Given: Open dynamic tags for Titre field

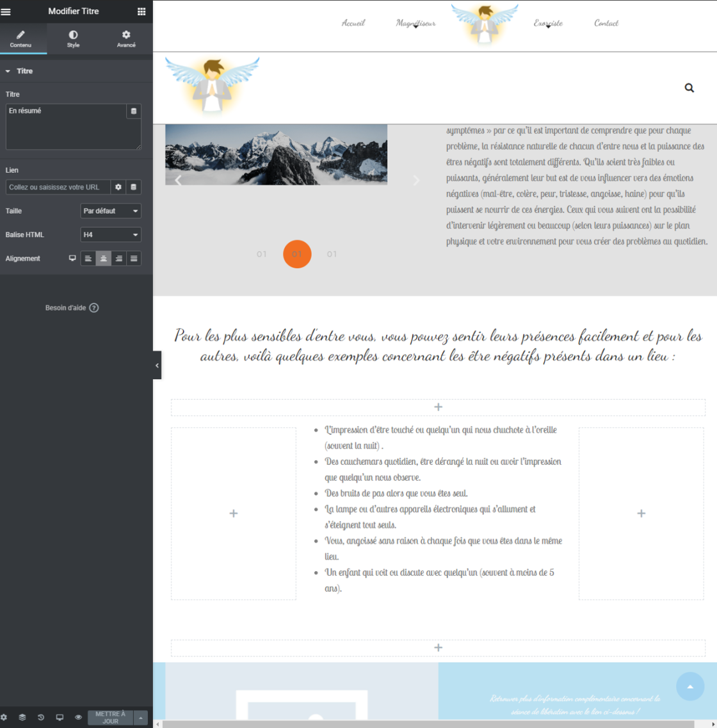Looking at the screenshot, I should pyautogui.click(x=134, y=111).
